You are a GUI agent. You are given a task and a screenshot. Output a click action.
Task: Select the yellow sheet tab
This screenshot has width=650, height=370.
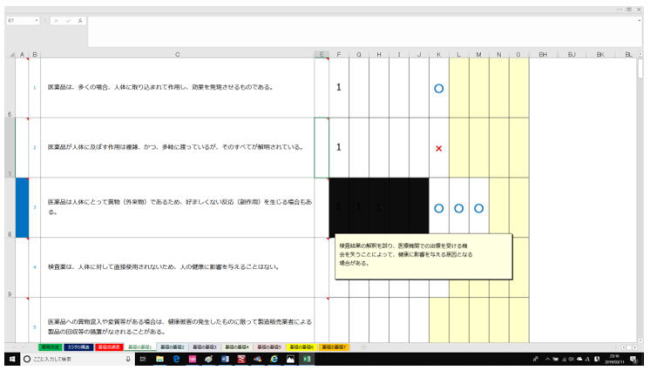(301, 347)
